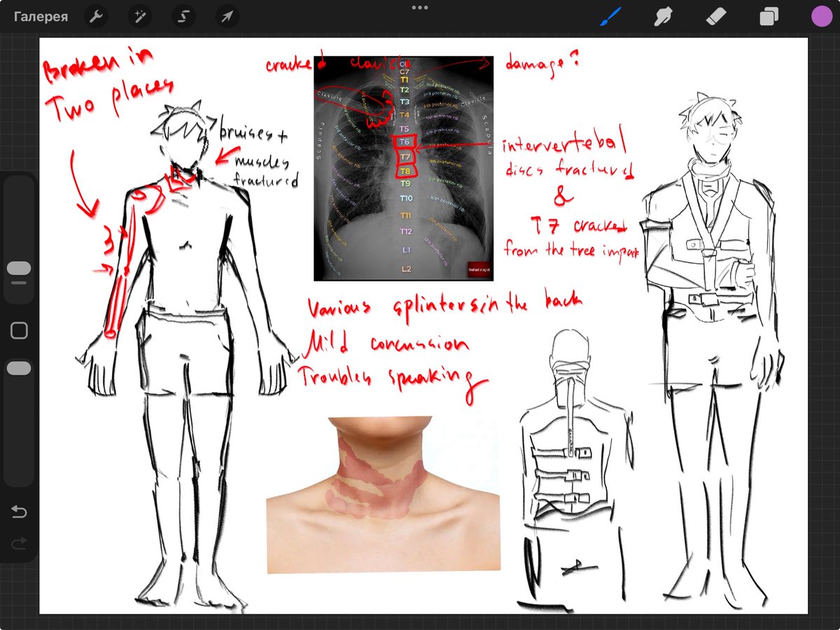Open the Галерея gallery view
840x630 pixels.
tap(41, 16)
